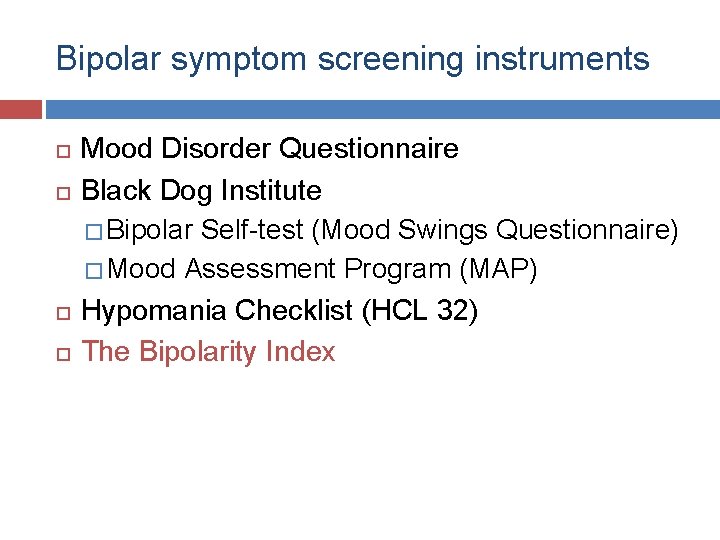720x540 pixels.
Task: Click the blue horizontal divider bar
Action: tap(383, 109)
